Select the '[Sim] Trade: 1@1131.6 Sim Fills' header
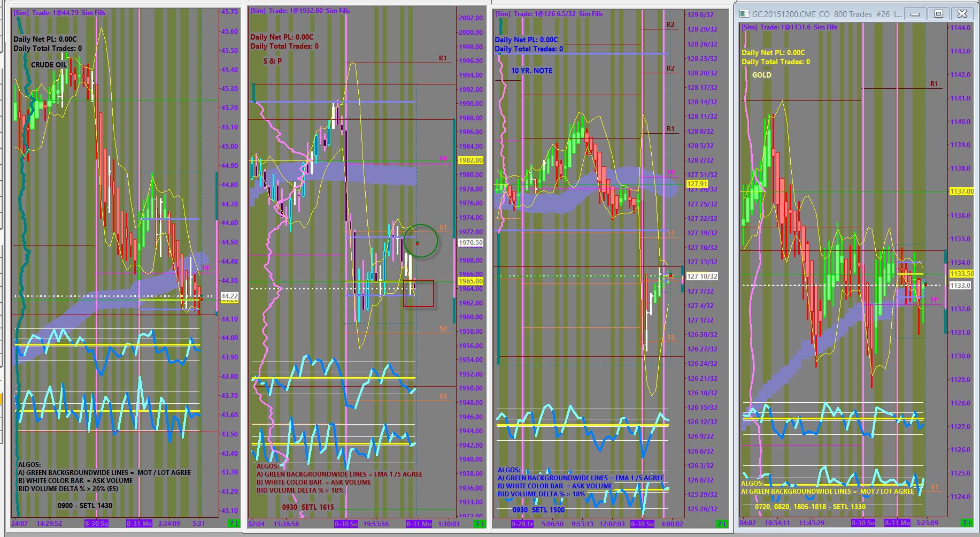 click(x=790, y=27)
